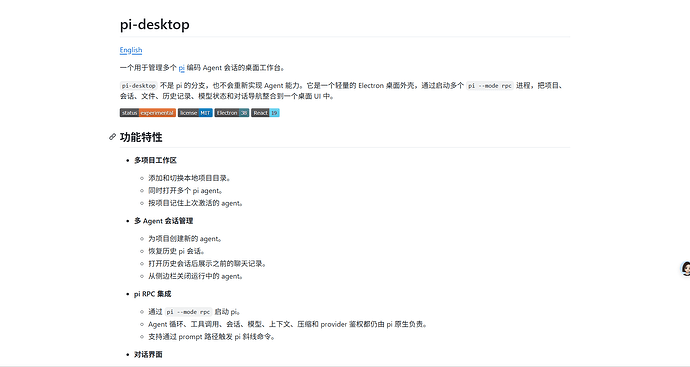Click the status experimental badge
690x367 pixels.
tap(148, 113)
